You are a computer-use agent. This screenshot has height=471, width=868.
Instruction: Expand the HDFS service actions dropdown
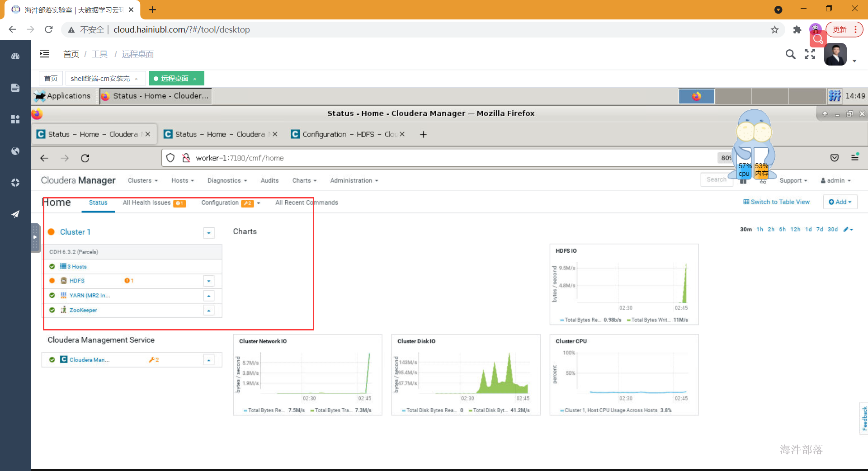coord(208,281)
